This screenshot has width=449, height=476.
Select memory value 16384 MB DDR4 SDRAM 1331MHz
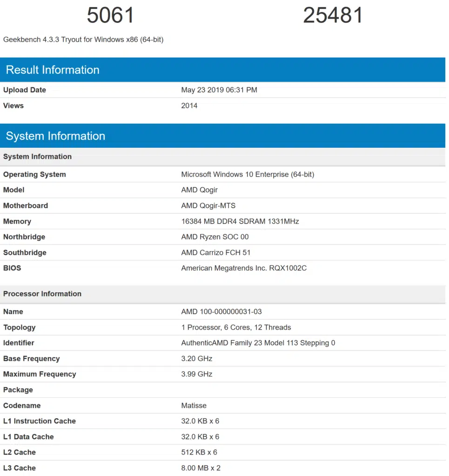point(240,221)
